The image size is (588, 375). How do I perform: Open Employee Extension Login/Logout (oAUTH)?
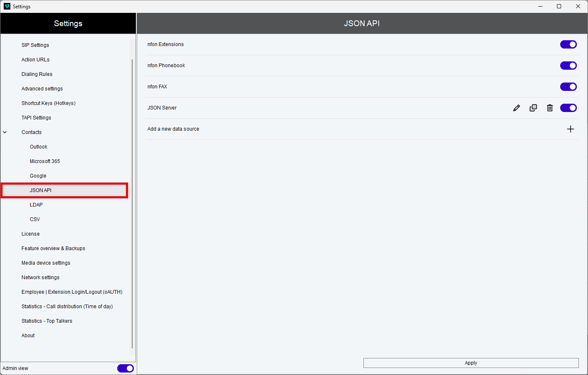72,292
